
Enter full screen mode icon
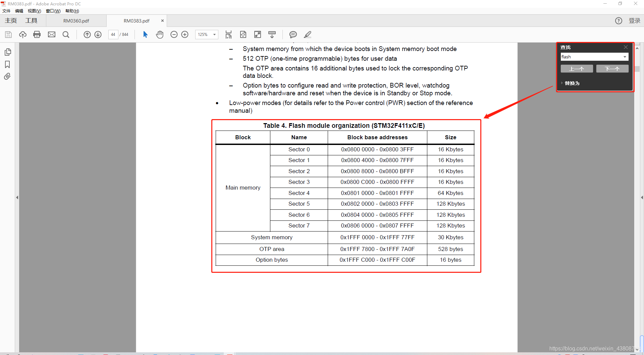pyautogui.click(x=258, y=35)
